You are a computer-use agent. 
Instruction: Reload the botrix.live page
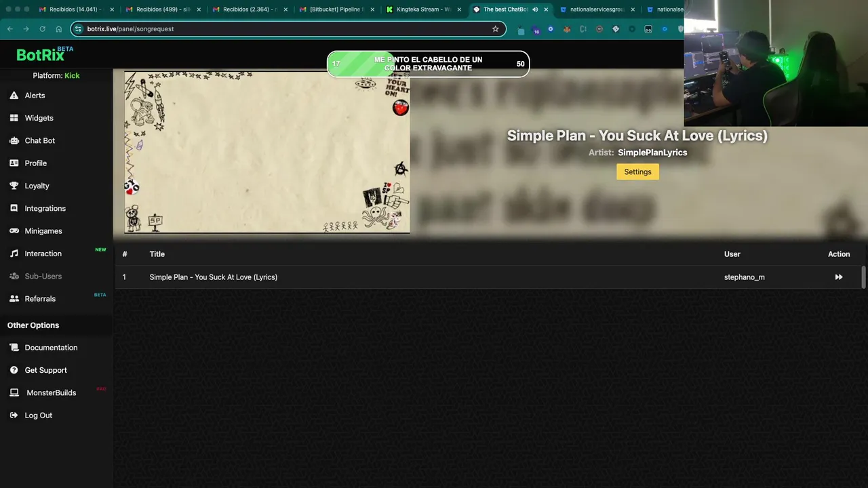pos(42,29)
